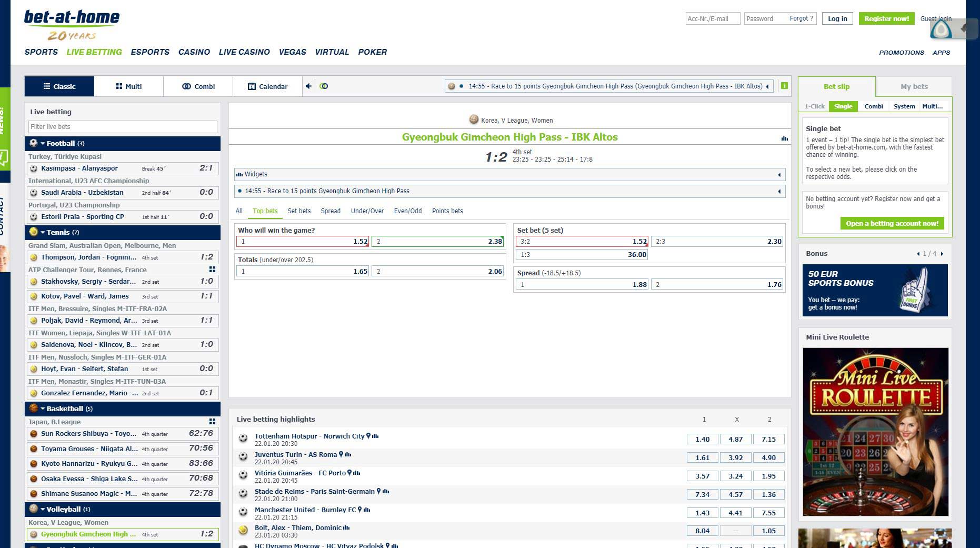This screenshot has height=548, width=980.
Task: Go to the previous bonus slide
Action: 918,254
